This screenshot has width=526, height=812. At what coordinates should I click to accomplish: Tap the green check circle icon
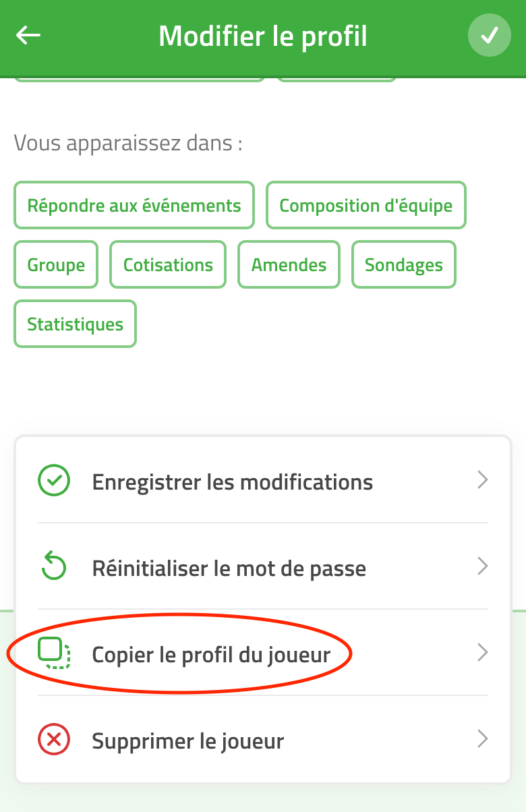[54, 481]
